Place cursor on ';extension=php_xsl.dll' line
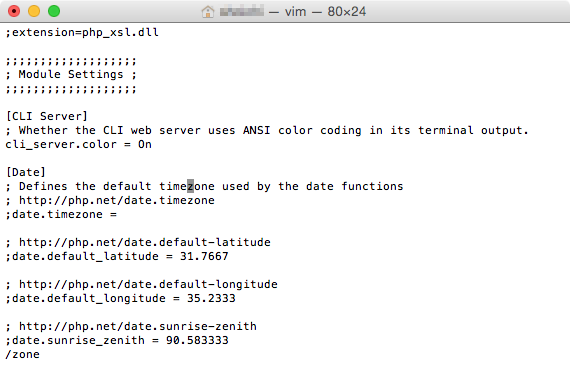The image size is (570, 366). pyautogui.click(x=82, y=32)
